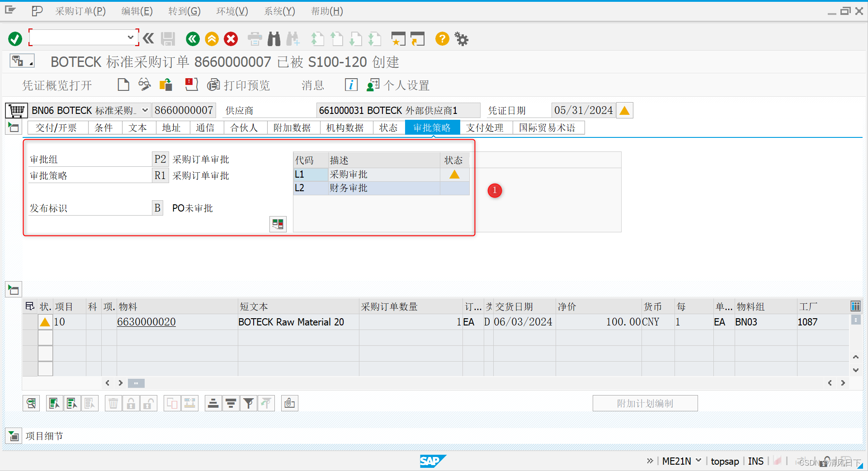Viewport: 868px width, 471px height.
Task: Click the Information 'i' icon
Action: [351, 85]
